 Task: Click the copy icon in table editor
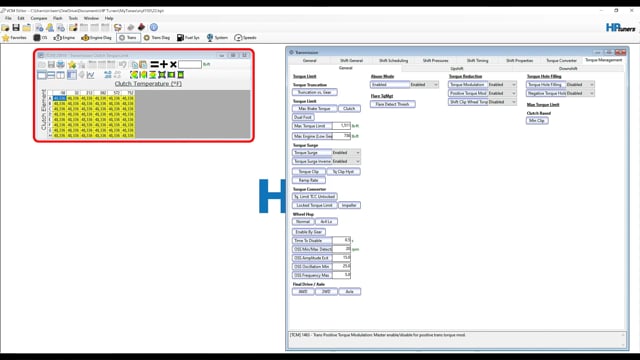(134, 64)
